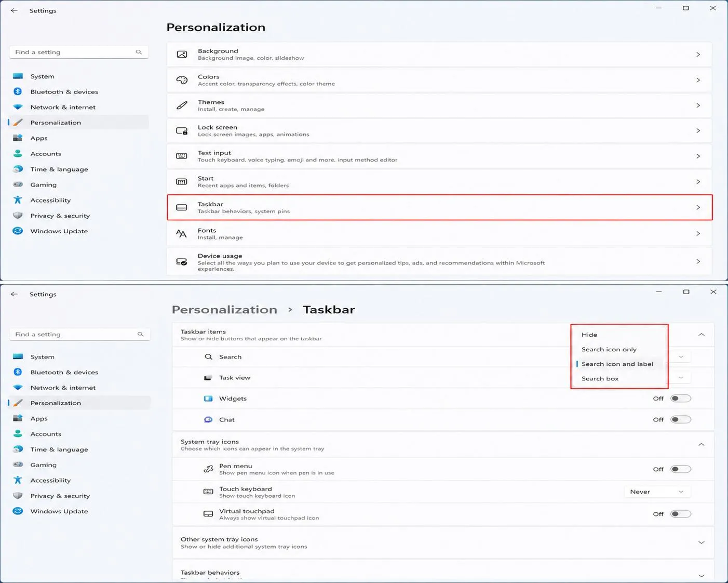Click the Widgets icon under Taskbar items
Screen dimensions: 728x583
coord(208,399)
